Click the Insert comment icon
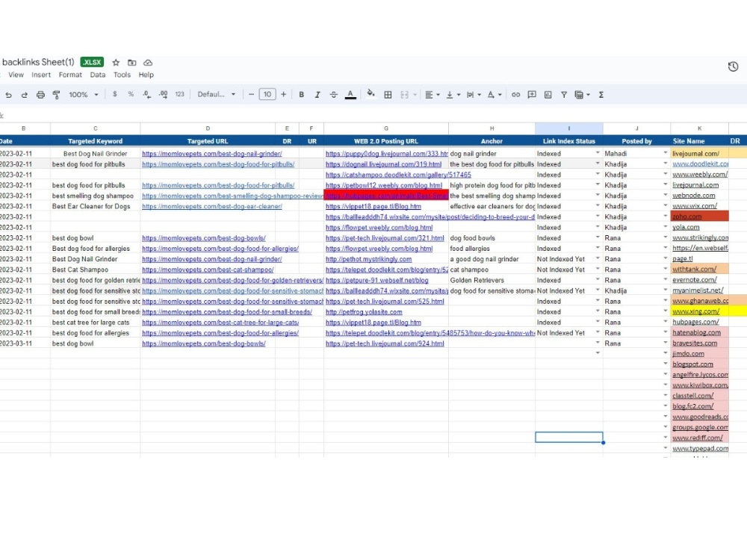The image size is (747, 560). [532, 95]
